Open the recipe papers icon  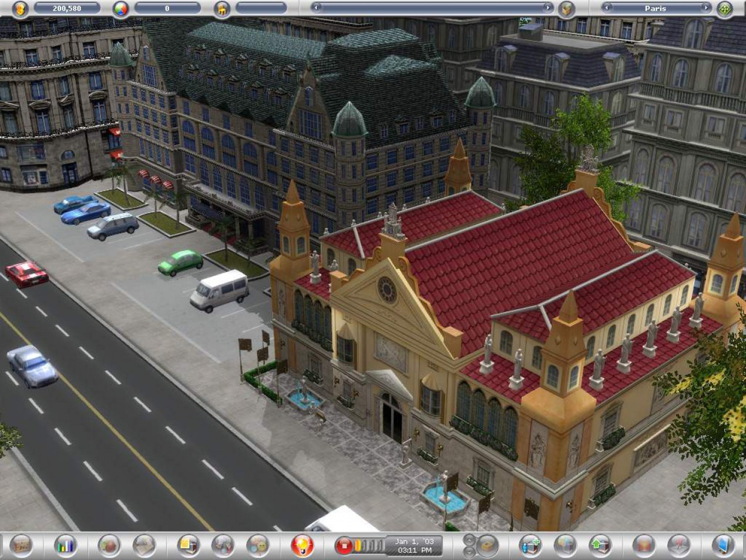click(144, 546)
